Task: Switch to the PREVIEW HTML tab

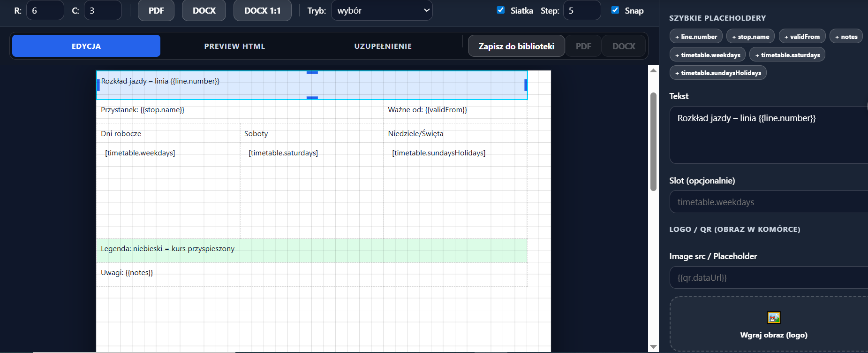Action: click(x=234, y=46)
